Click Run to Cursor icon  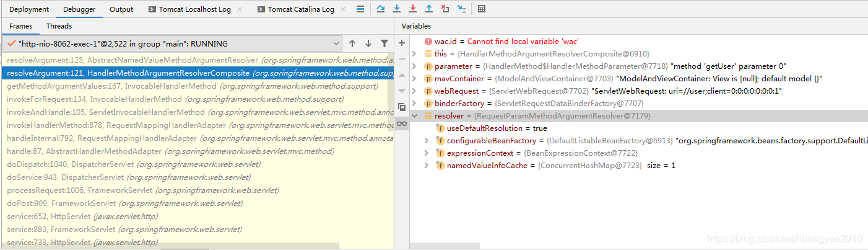tap(461, 9)
